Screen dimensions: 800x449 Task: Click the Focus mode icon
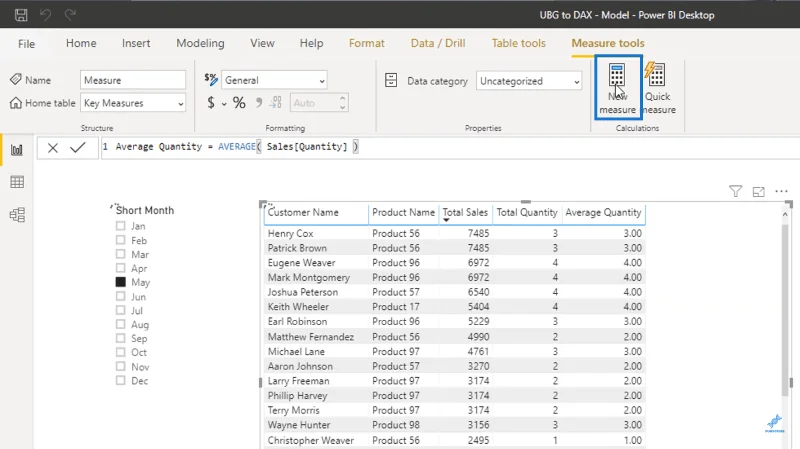(x=759, y=192)
